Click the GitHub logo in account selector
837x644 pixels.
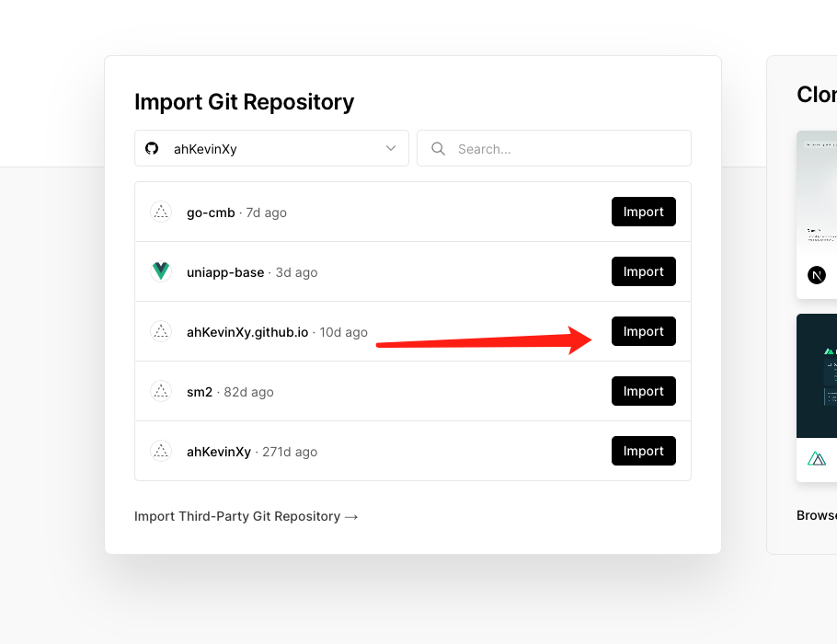tap(153, 148)
